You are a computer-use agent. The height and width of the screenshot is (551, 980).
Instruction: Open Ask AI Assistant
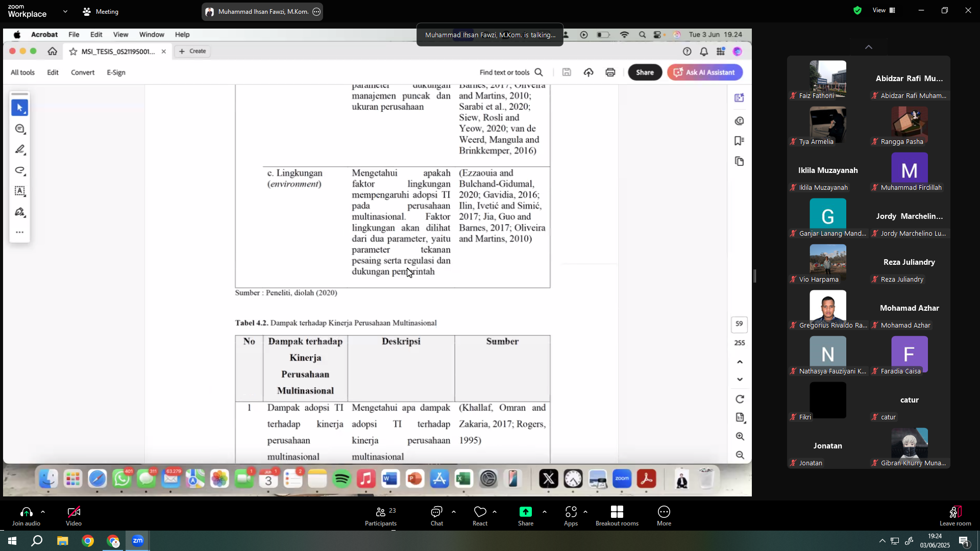pos(704,72)
